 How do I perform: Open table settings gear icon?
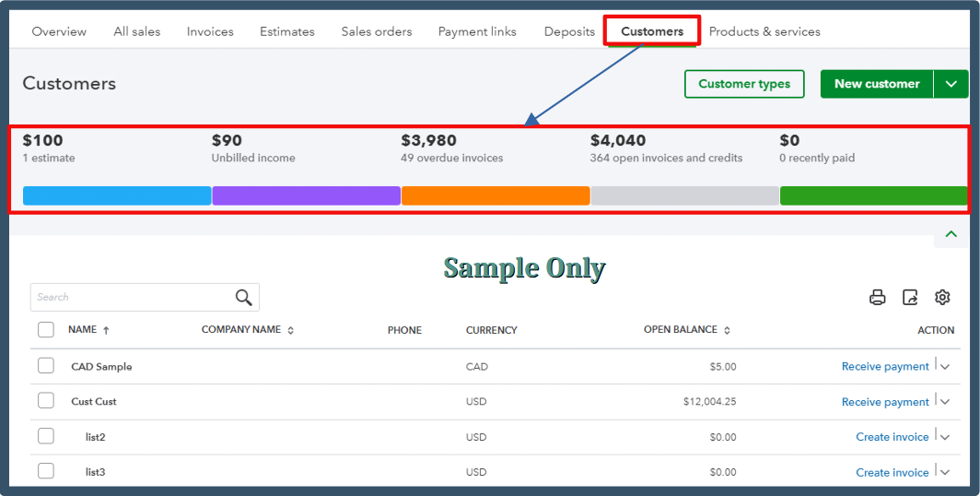[942, 297]
